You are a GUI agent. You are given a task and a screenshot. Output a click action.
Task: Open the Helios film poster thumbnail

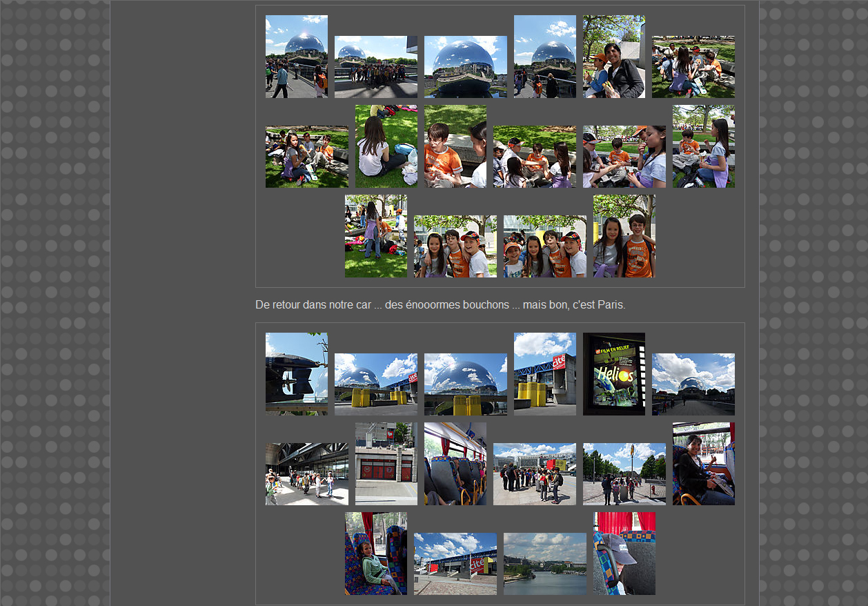point(613,374)
